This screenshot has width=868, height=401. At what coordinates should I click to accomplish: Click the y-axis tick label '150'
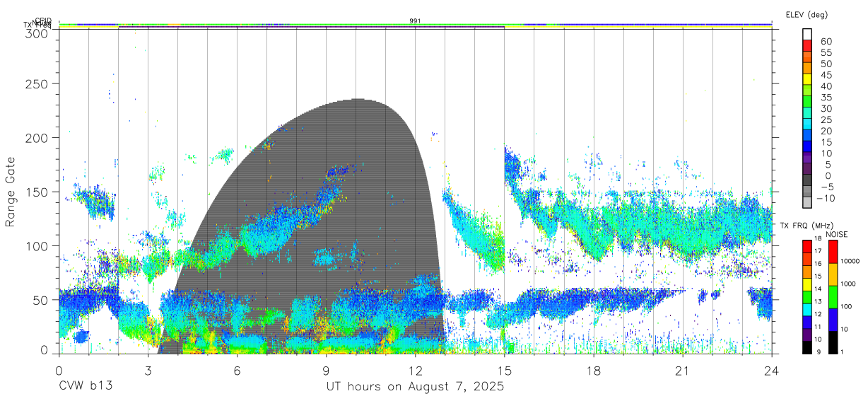pyautogui.click(x=37, y=192)
